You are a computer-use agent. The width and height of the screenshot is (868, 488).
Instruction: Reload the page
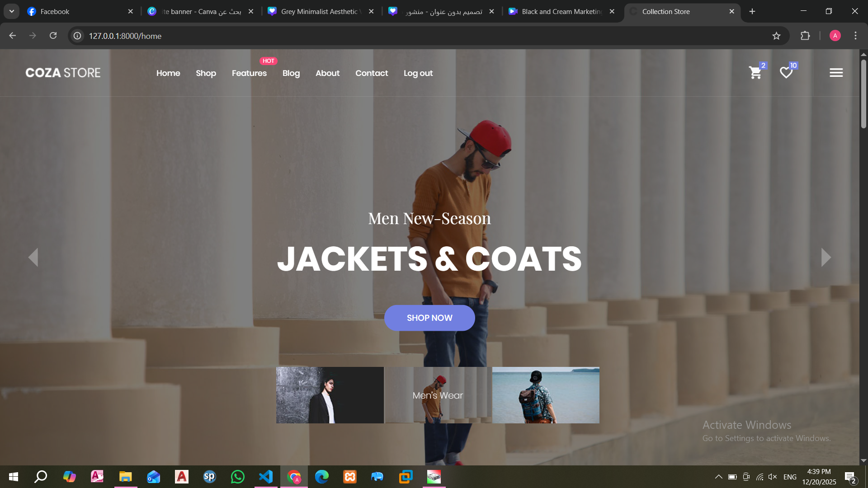(53, 36)
